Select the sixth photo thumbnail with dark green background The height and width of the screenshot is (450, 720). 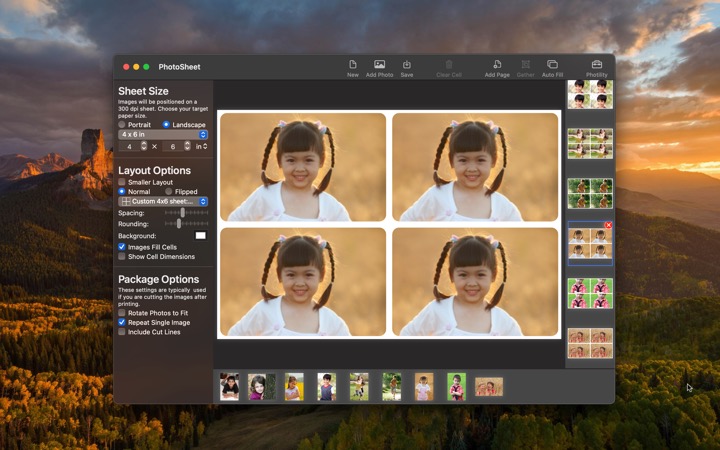[x=392, y=387]
